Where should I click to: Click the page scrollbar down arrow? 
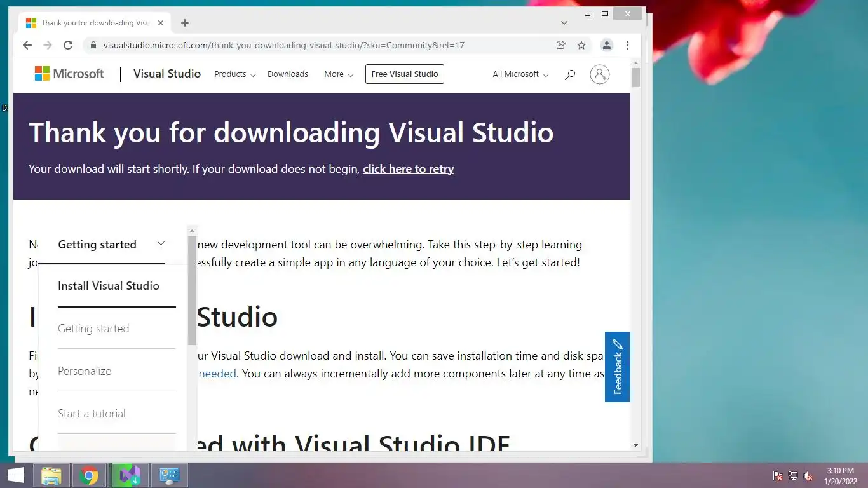click(x=635, y=445)
